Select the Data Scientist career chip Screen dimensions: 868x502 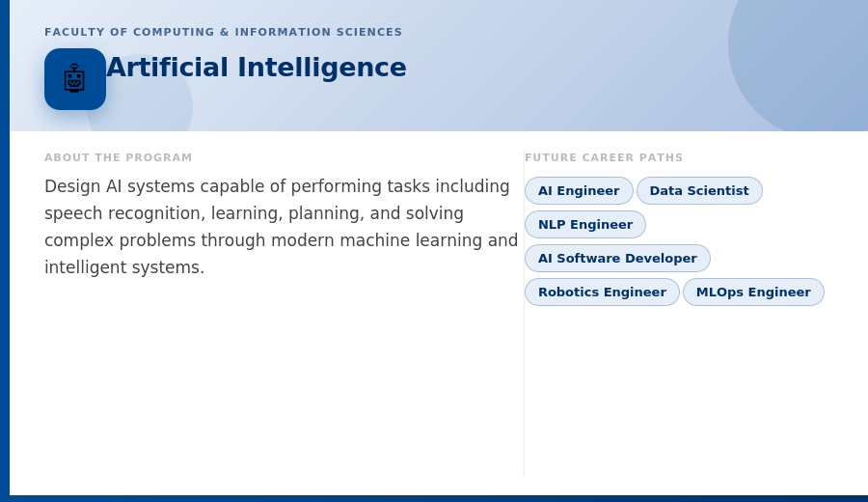[x=699, y=190]
